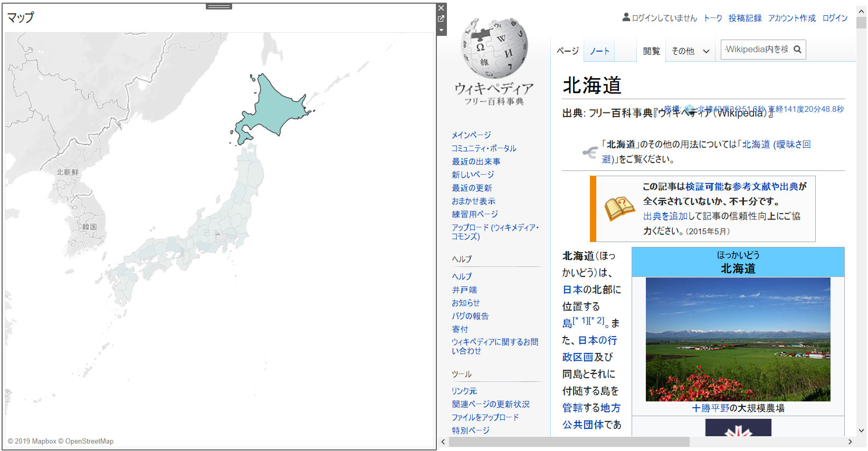Open 地方公共団体 link in the article
Screen dimensions: 868x451
click(592, 416)
